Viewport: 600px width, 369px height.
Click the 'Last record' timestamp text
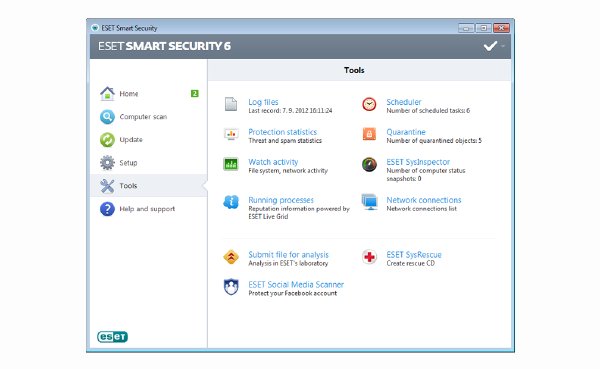click(x=290, y=111)
